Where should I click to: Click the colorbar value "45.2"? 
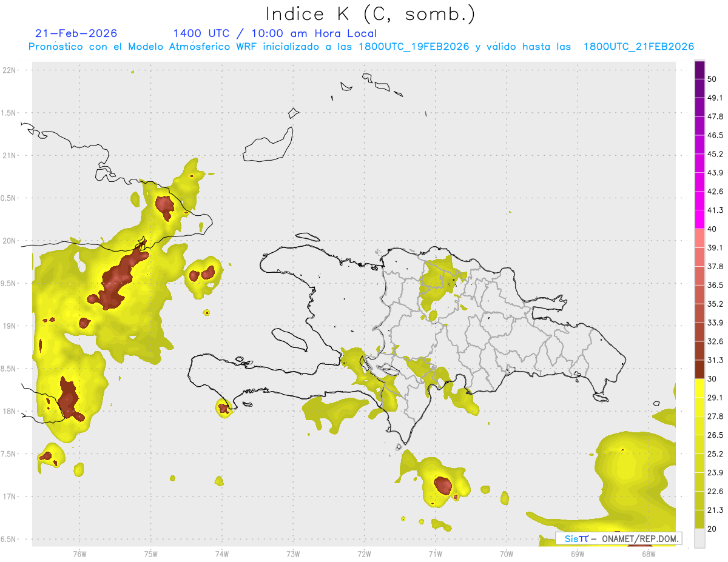(715, 154)
